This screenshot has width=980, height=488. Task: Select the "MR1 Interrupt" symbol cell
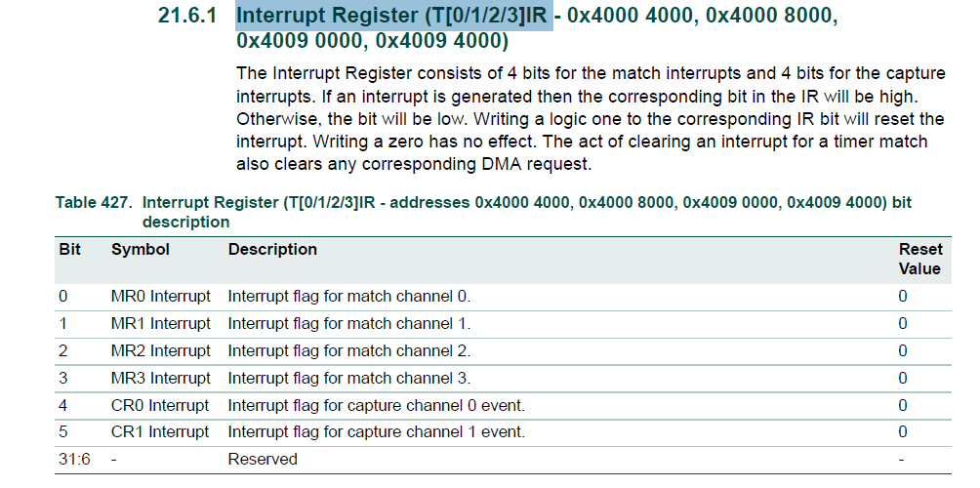pyautogui.click(x=160, y=324)
